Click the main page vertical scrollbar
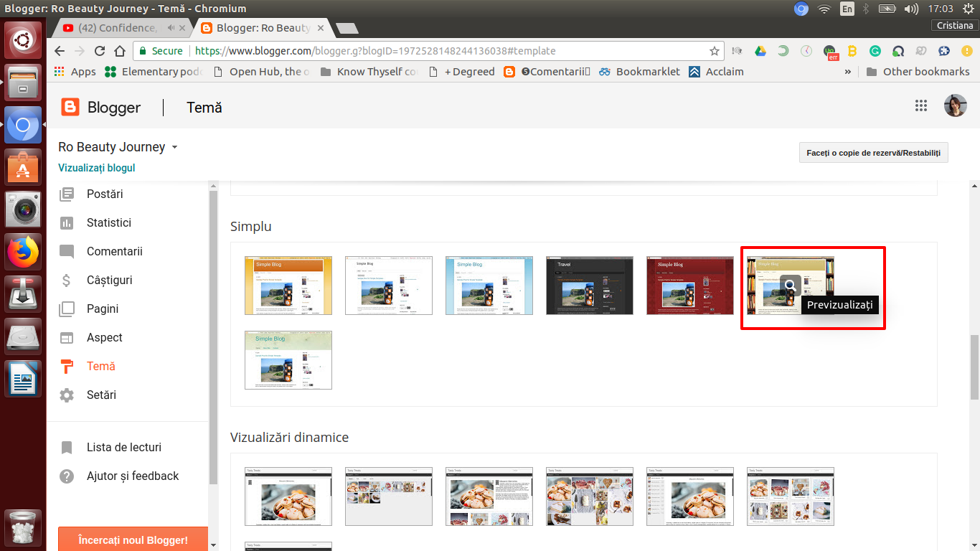This screenshot has height=551, width=980. (974, 366)
